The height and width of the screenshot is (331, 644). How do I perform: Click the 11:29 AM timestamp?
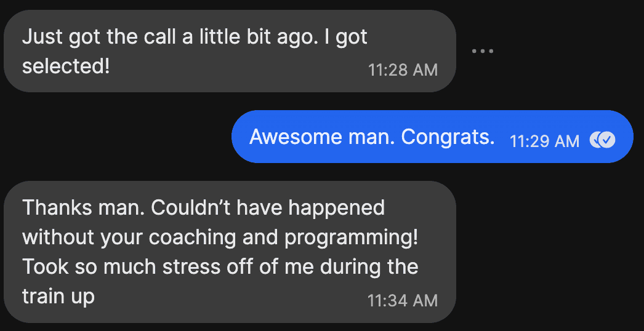544,141
